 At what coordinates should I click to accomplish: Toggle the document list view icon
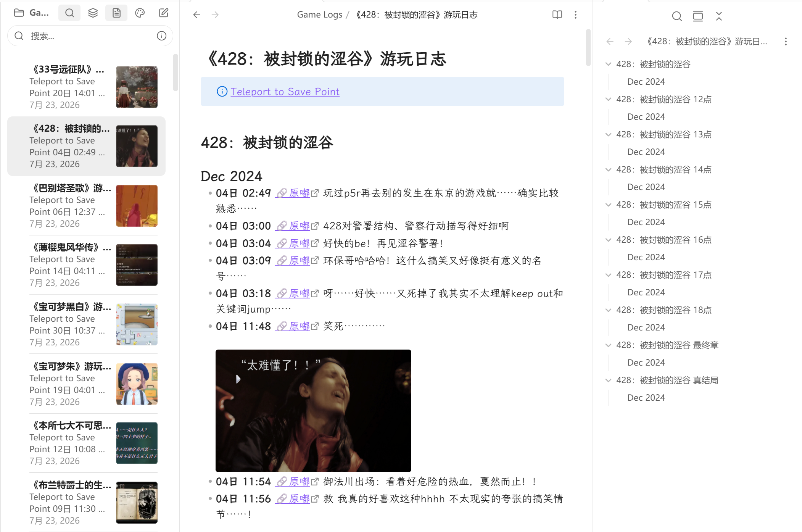[117, 13]
